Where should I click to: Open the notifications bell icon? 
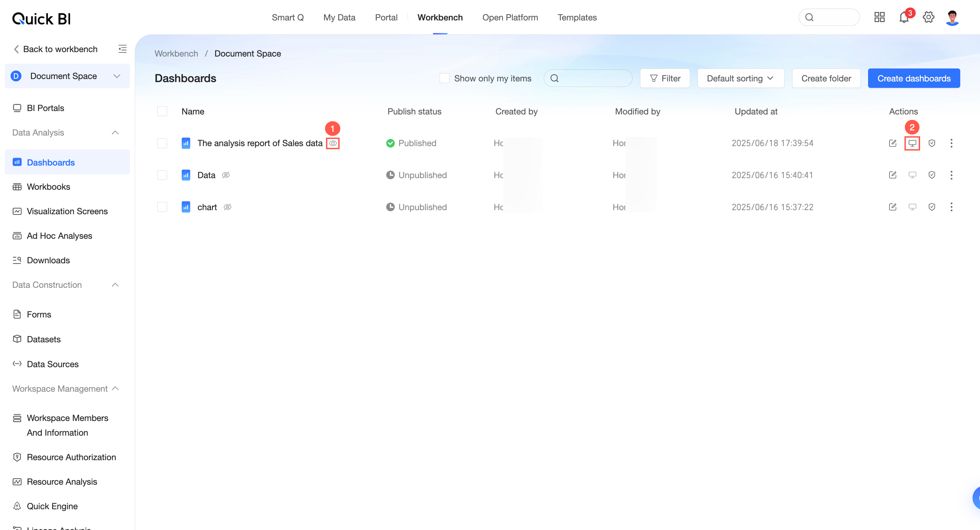coord(904,17)
